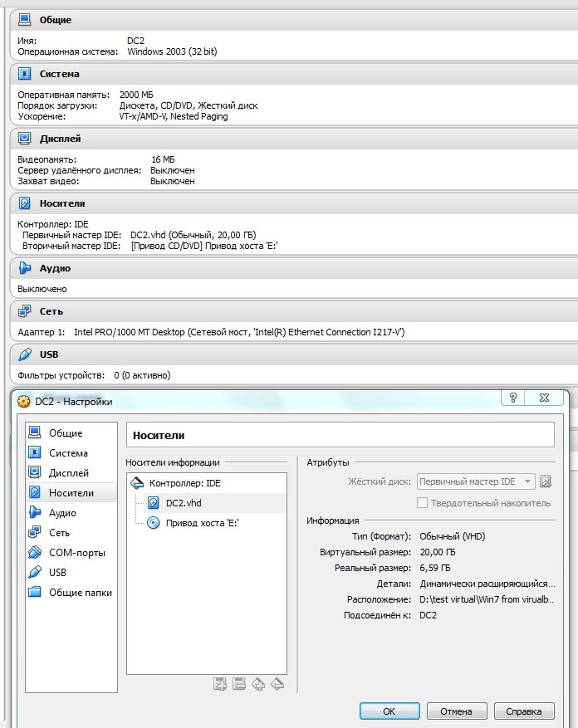Select Общие папки in the settings sidebar
Viewport: 578px width, 728px height.
coord(71,593)
